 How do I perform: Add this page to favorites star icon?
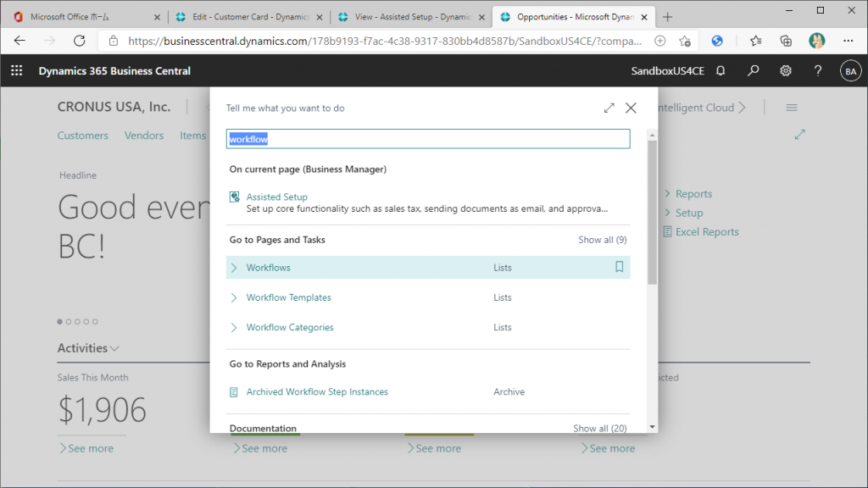click(x=685, y=41)
